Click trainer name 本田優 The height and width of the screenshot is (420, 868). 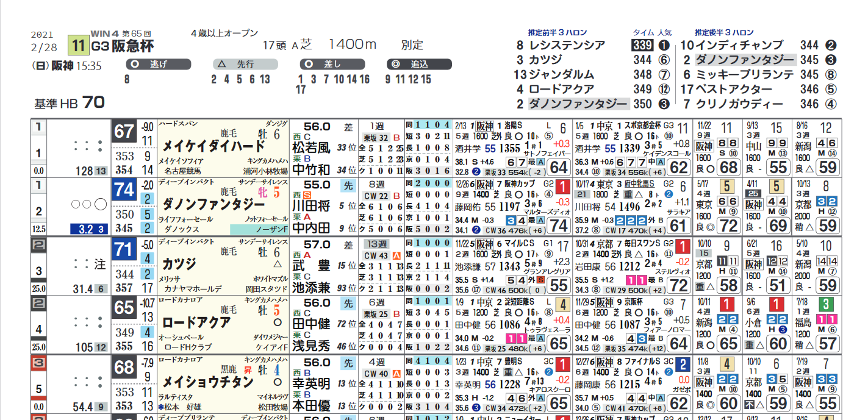(x=311, y=405)
